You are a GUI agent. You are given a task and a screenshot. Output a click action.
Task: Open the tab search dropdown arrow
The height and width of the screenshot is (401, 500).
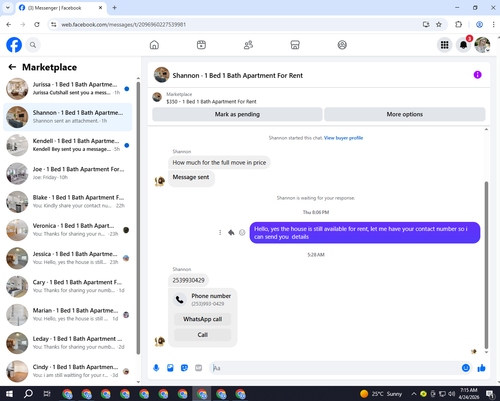click(8, 7)
